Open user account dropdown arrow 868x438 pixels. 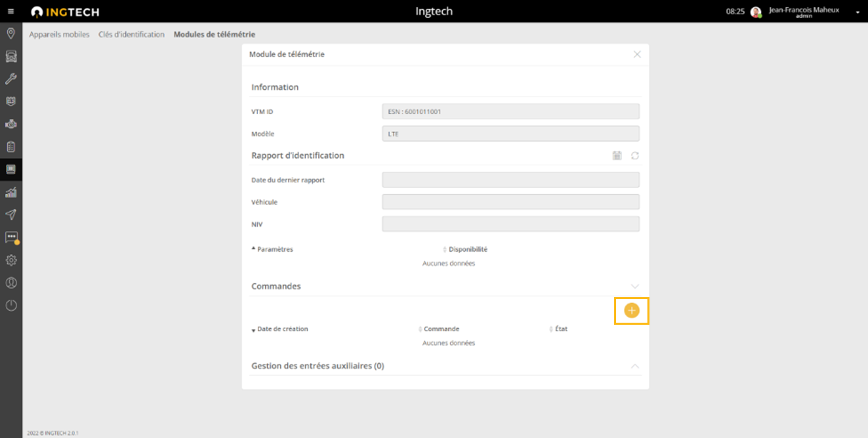[857, 12]
